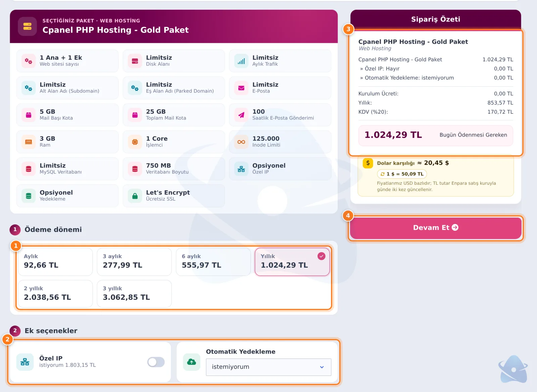Select the Yıllık 1.024,29 TL period

(292, 262)
